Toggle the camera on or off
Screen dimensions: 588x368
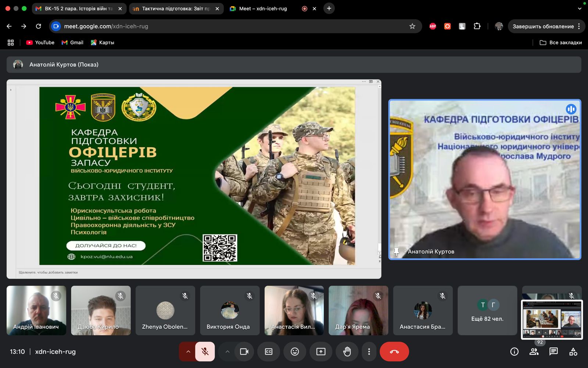244,351
